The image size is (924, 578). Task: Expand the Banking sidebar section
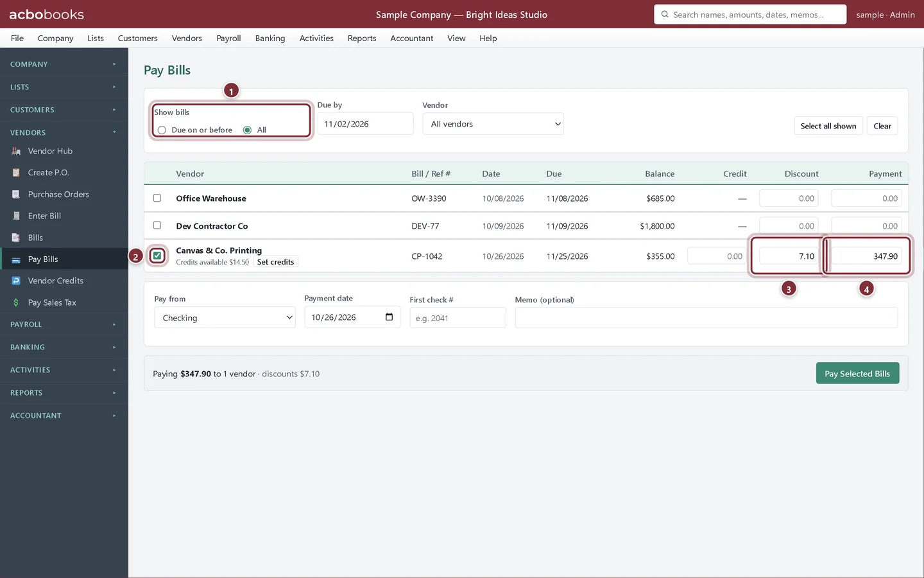[64, 347]
